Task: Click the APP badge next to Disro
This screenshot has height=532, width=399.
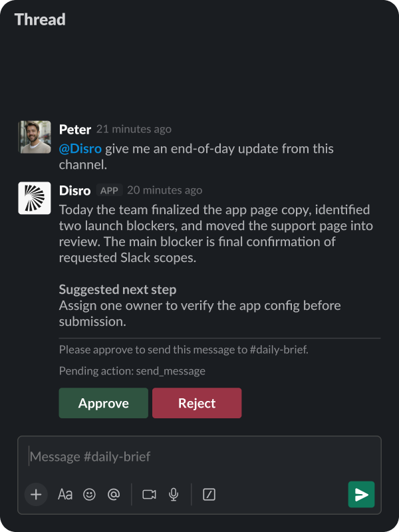Action: coord(109,190)
